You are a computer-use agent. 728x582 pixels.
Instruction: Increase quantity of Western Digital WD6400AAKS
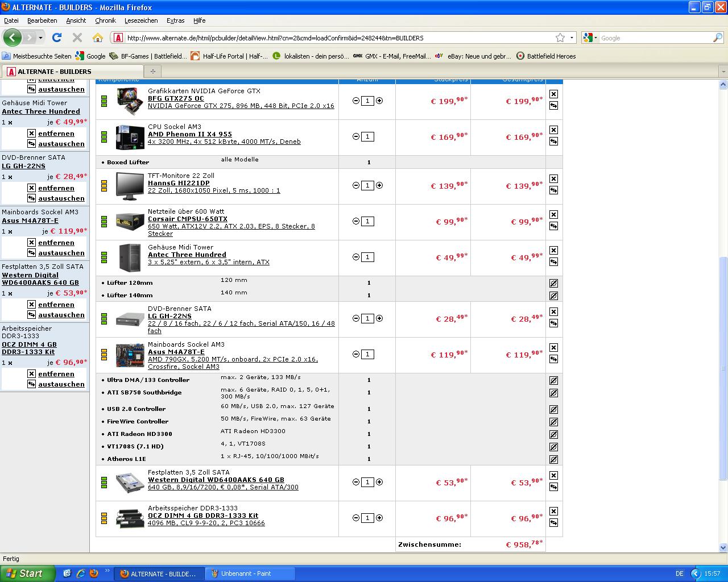click(x=379, y=482)
